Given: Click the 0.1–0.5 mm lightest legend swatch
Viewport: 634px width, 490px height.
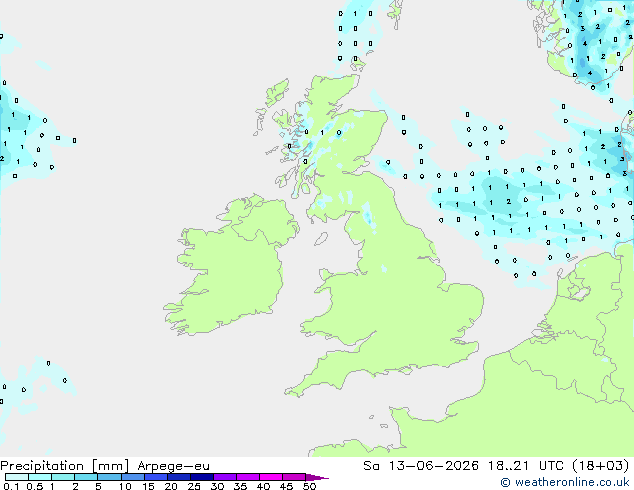Looking at the screenshot, I should tap(17, 477).
